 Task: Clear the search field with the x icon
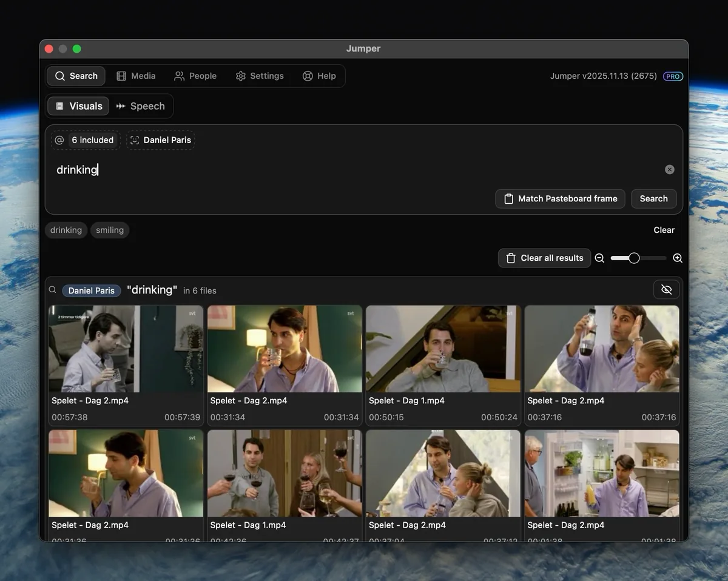click(670, 170)
